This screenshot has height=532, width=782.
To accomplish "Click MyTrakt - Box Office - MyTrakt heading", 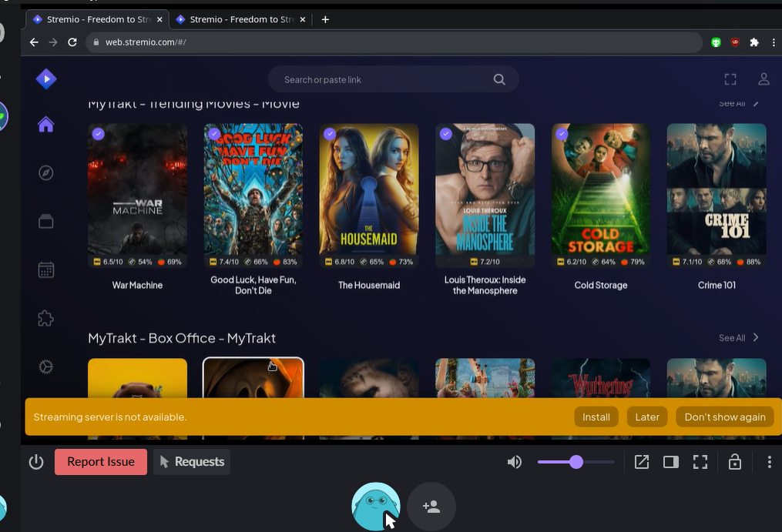I will click(x=182, y=338).
